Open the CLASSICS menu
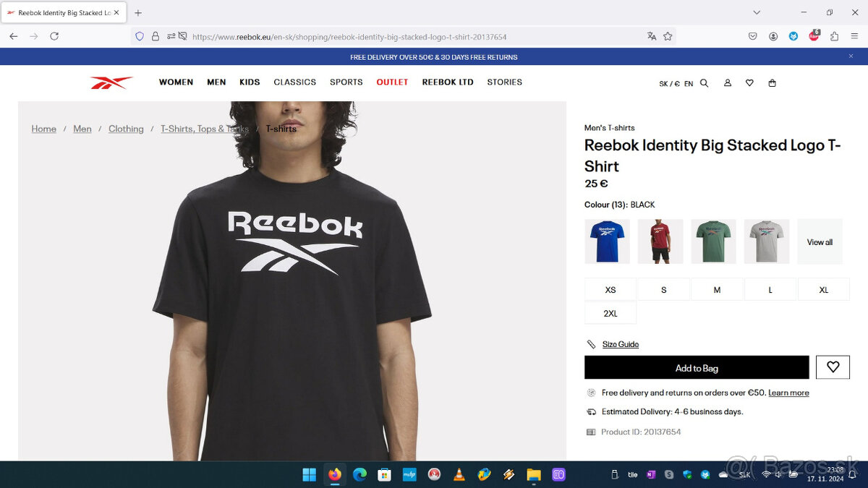Viewport: 868px width, 488px height. (294, 82)
